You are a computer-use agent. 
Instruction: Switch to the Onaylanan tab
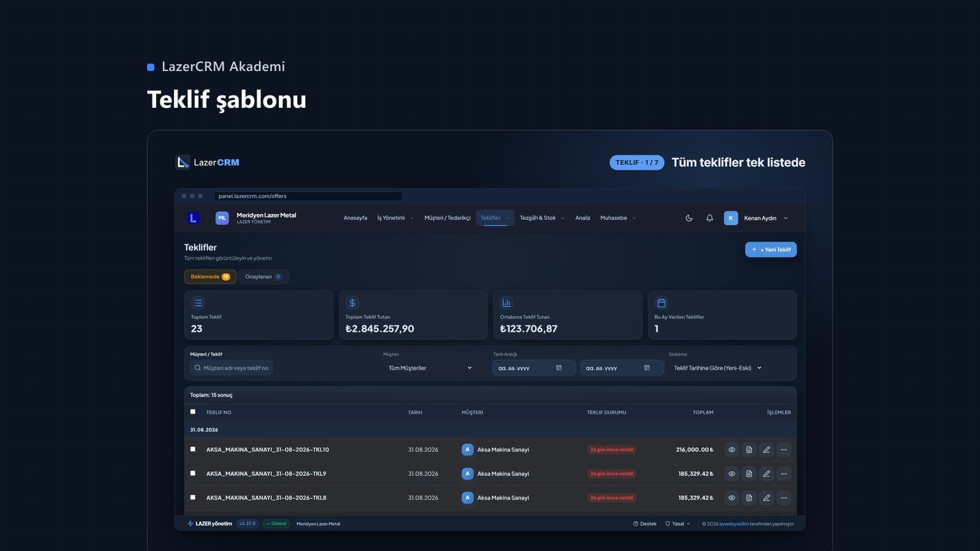pyautogui.click(x=263, y=277)
